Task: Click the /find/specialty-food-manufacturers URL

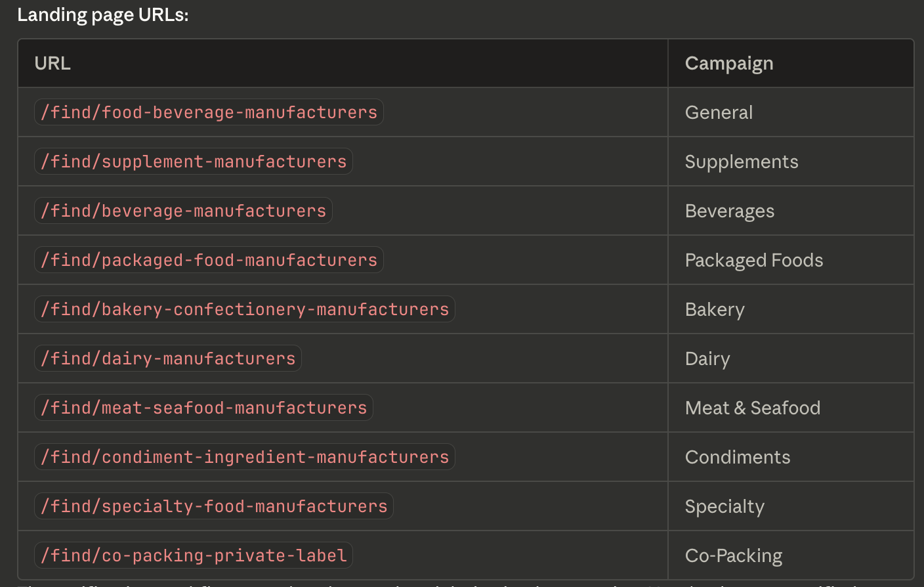Action: 214,506
